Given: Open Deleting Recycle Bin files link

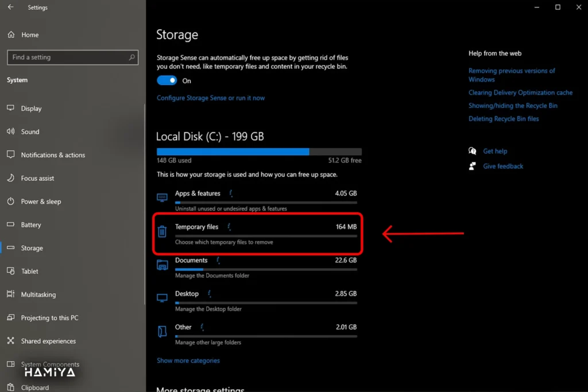Looking at the screenshot, I should coord(504,119).
